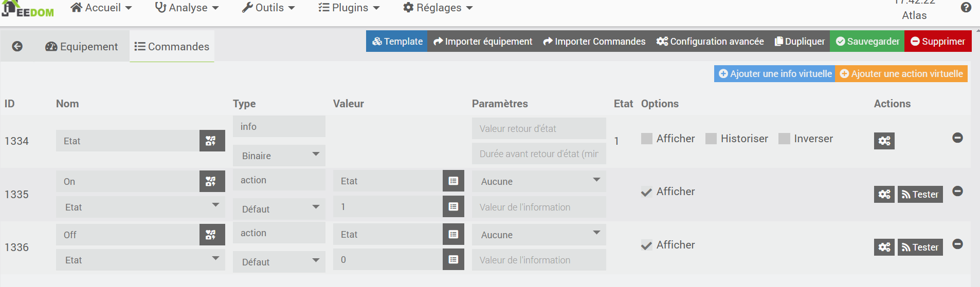The image size is (980, 287).
Task: Click the help question mark icon
Action: [x=966, y=7]
